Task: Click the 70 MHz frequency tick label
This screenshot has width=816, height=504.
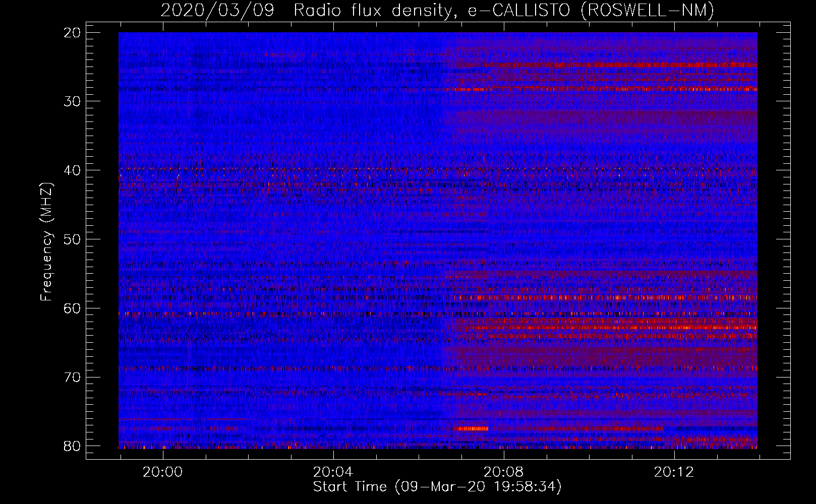Action: pyautogui.click(x=72, y=377)
